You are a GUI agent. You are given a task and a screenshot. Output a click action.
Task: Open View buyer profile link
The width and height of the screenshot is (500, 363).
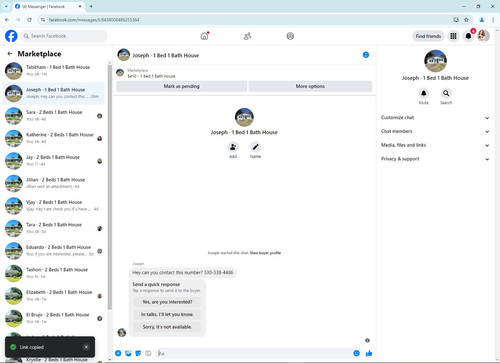click(x=265, y=253)
